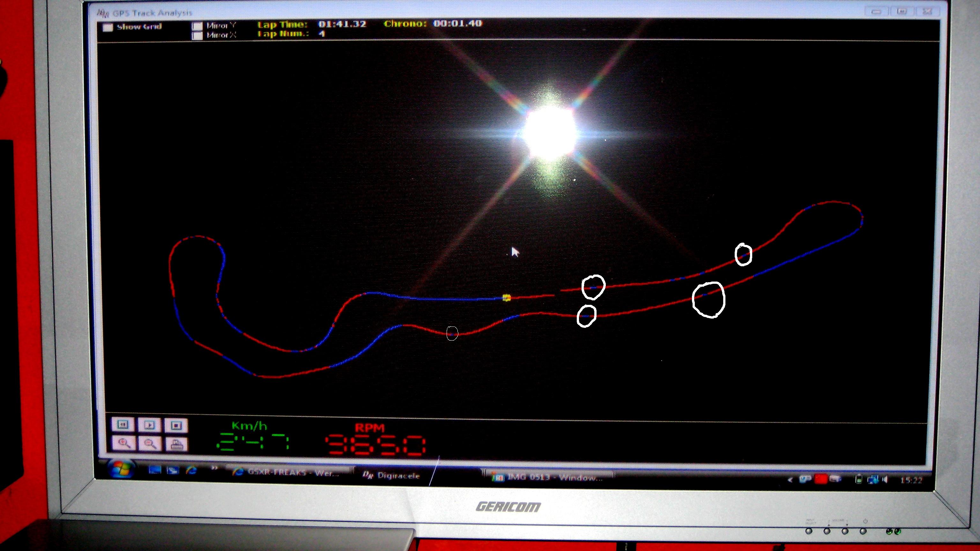
Task: Switch to Digiracelle taskbar button
Action: click(x=392, y=475)
